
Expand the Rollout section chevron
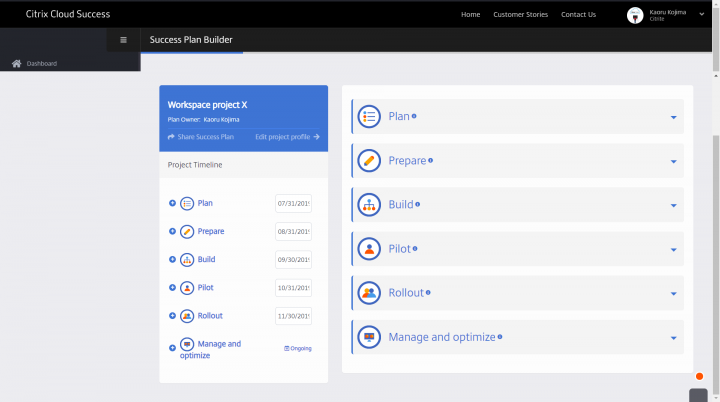coord(674,294)
